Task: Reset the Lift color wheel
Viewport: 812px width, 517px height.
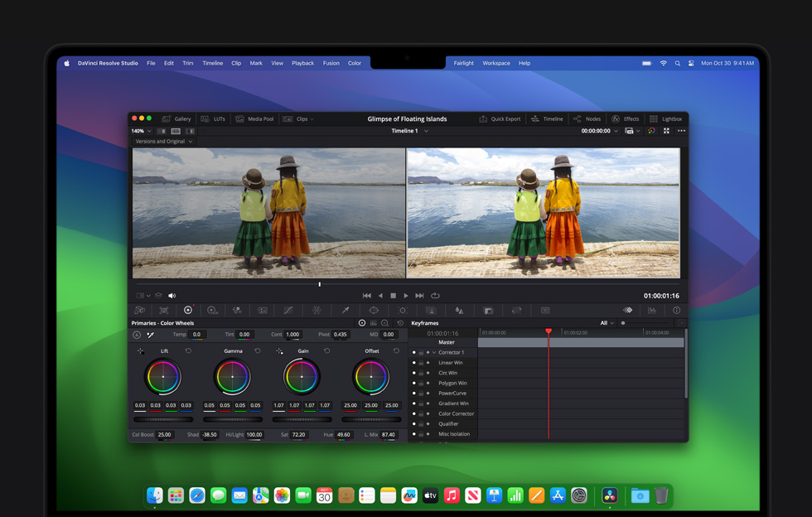Action: [x=188, y=350]
